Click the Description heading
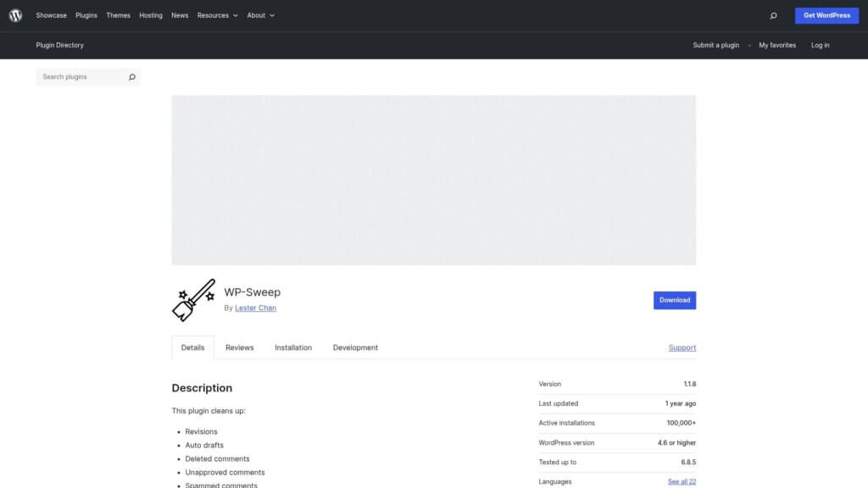The width and height of the screenshot is (868, 488). pyautogui.click(x=202, y=388)
